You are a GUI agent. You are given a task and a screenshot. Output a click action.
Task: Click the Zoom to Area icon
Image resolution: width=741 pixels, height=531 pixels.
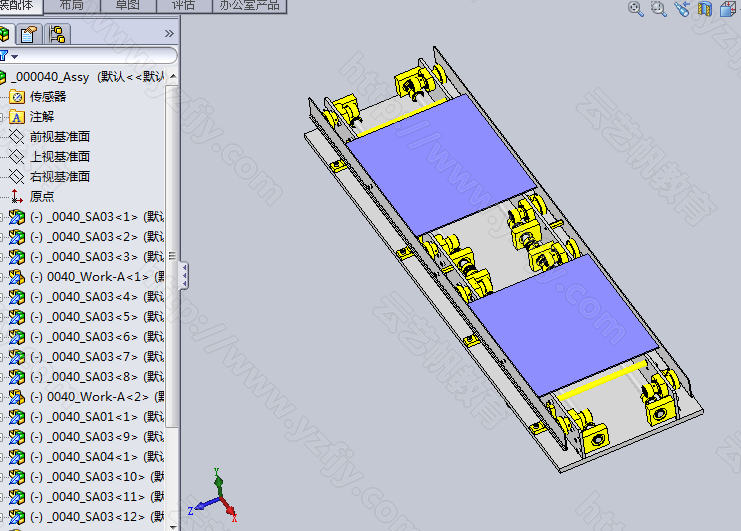coord(658,9)
